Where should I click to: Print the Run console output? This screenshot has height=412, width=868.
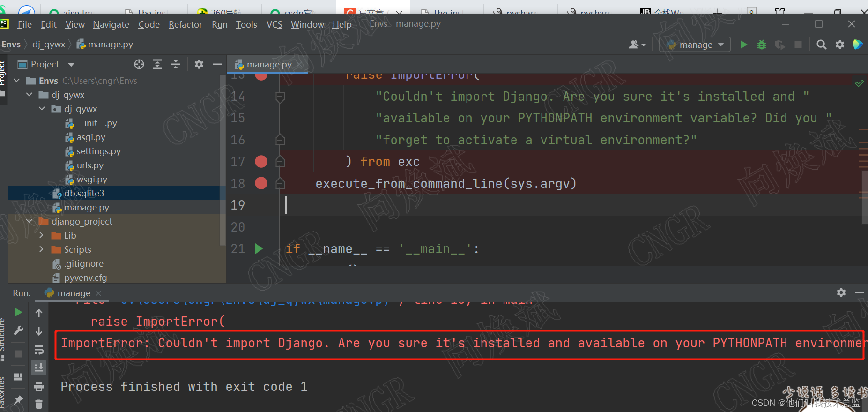39,386
